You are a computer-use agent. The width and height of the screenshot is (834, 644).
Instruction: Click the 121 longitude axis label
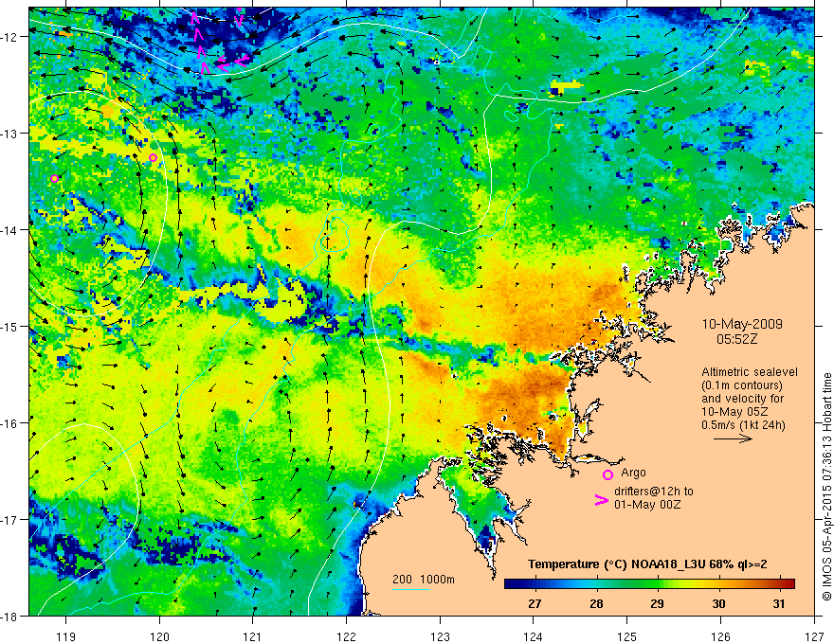pyautogui.click(x=253, y=636)
